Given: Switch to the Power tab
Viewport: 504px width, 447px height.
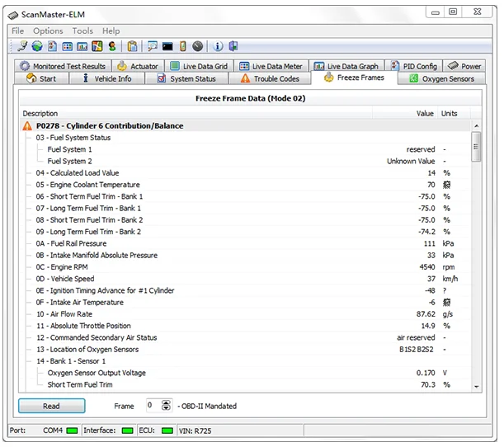Looking at the screenshot, I should click(464, 66).
